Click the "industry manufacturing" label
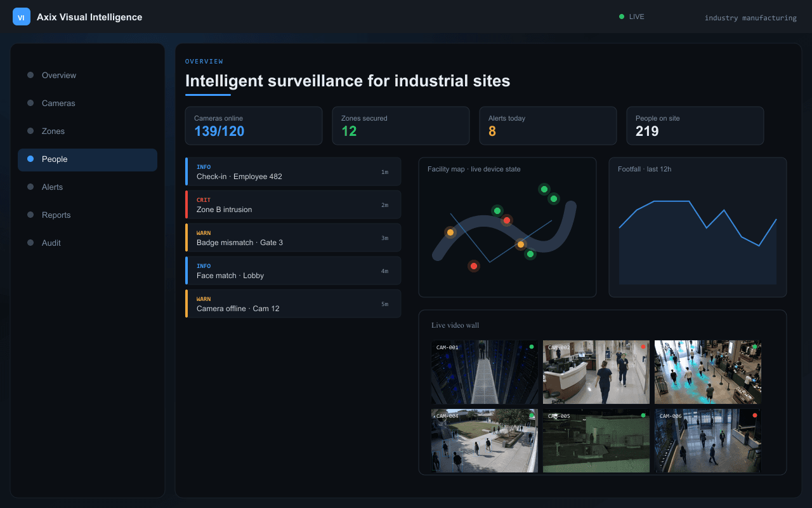The height and width of the screenshot is (508, 812). click(750, 18)
